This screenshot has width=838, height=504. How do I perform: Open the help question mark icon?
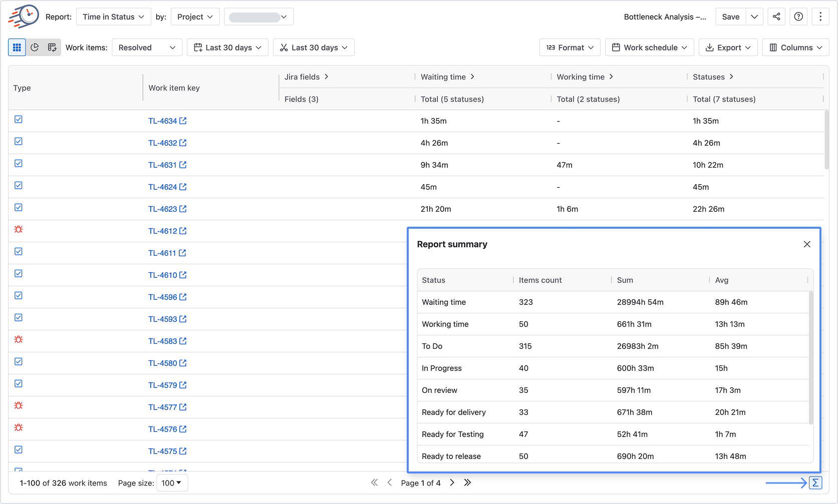(x=799, y=17)
